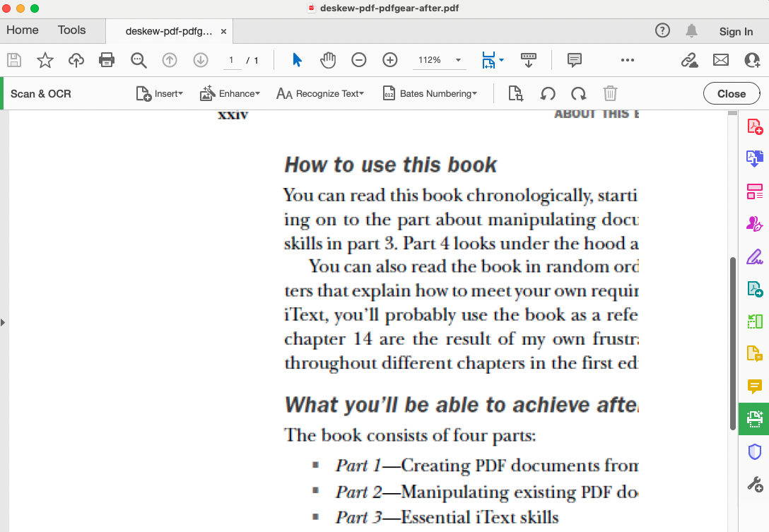Open the yellow document note tool
This screenshot has height=532, width=769.
click(755, 353)
